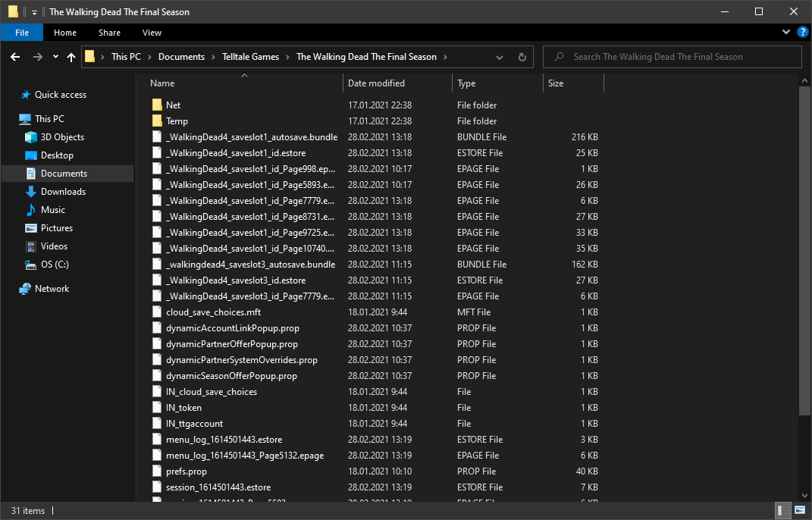Screen dimensions: 812x520
Task: Open the File menu
Action: pos(22,33)
